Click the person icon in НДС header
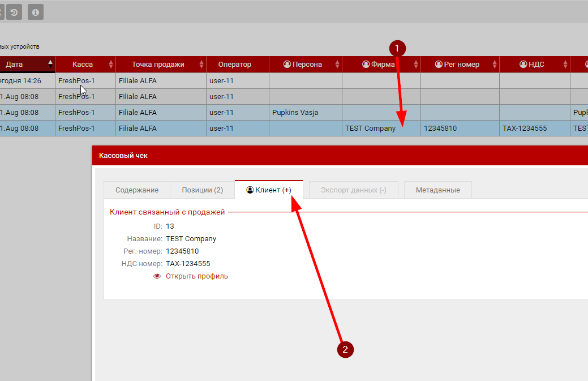The height and width of the screenshot is (381, 588). coord(523,65)
